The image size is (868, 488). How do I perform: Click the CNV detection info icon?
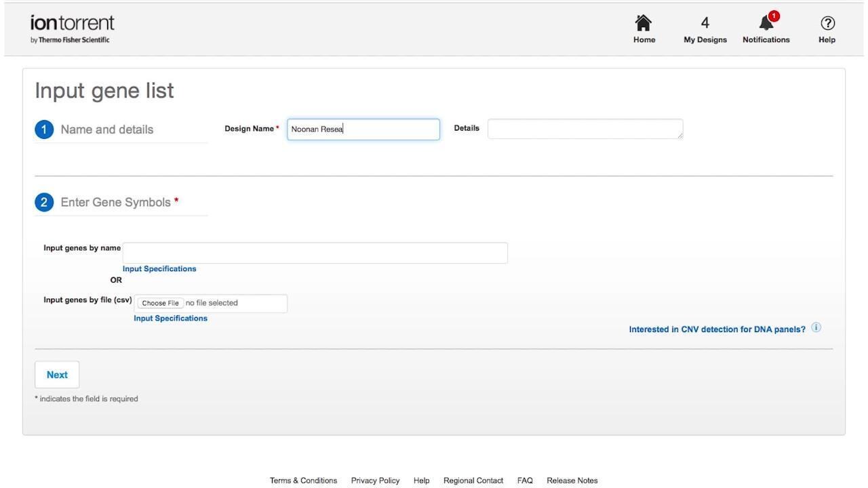coord(816,328)
